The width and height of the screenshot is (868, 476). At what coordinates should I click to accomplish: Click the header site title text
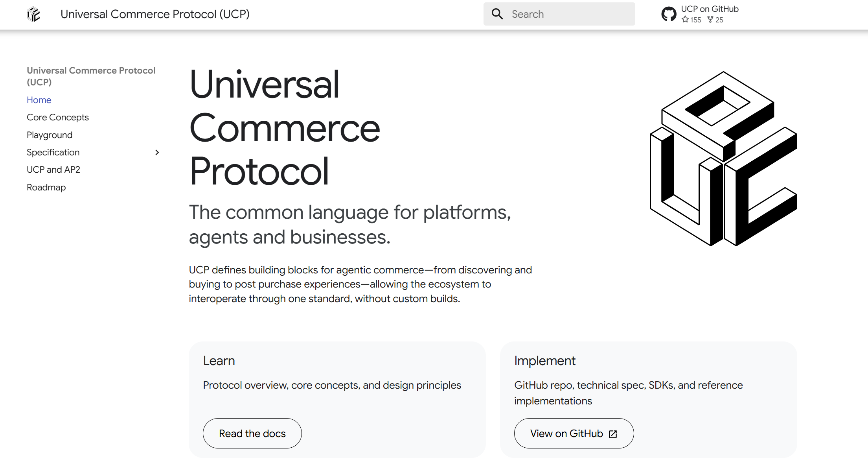point(155,14)
